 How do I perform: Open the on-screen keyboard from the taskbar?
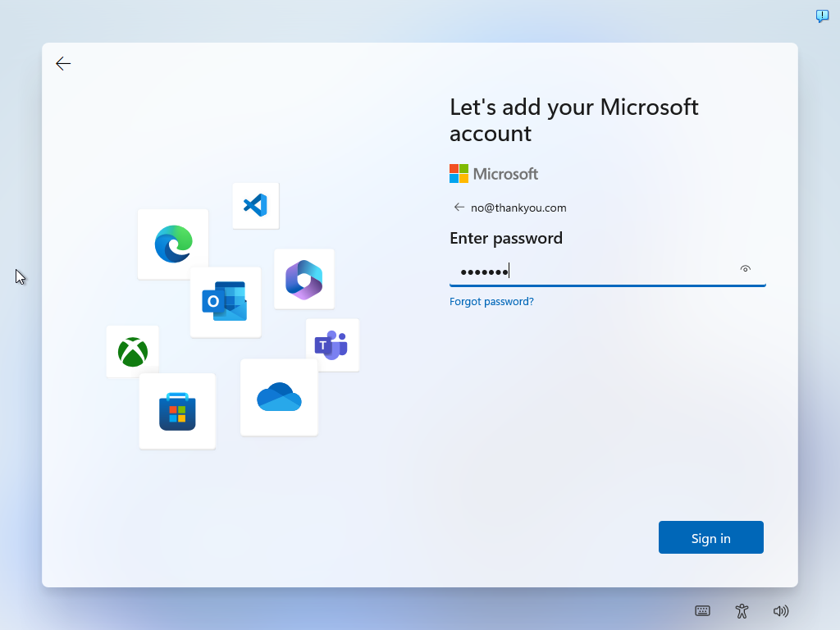pos(702,610)
